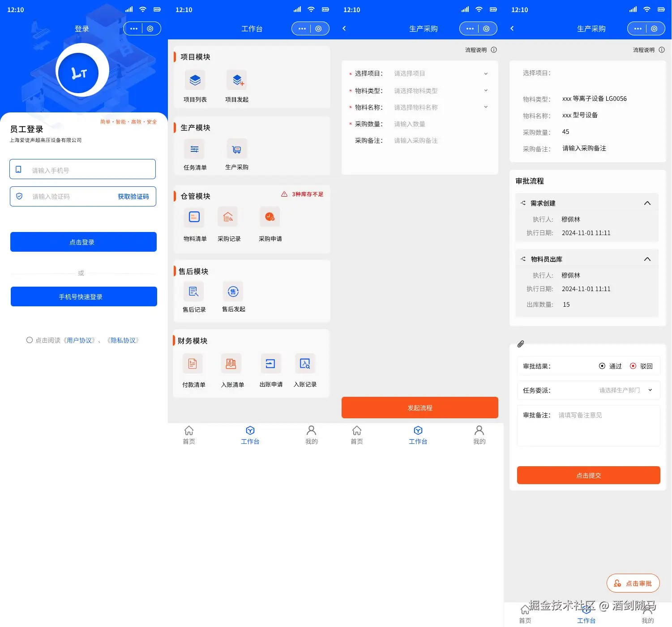This screenshot has height=627, width=672.
Task: Open the 出账申请 icon
Action: click(270, 364)
